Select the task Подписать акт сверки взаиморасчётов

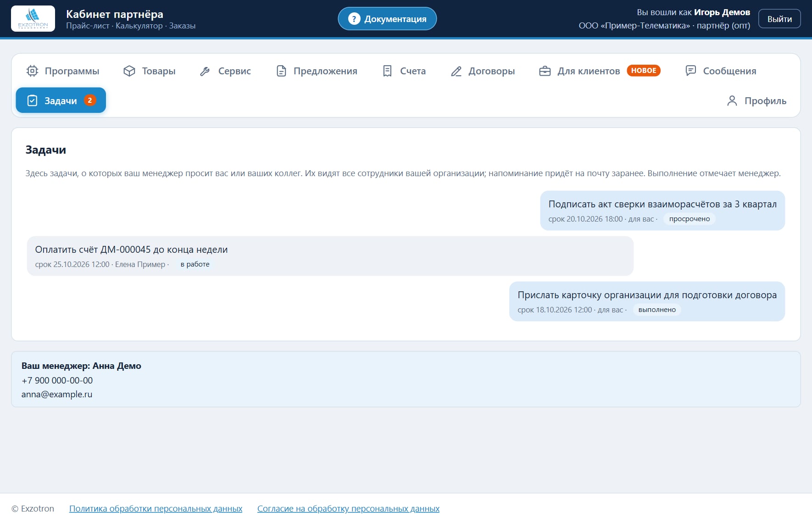(662, 211)
